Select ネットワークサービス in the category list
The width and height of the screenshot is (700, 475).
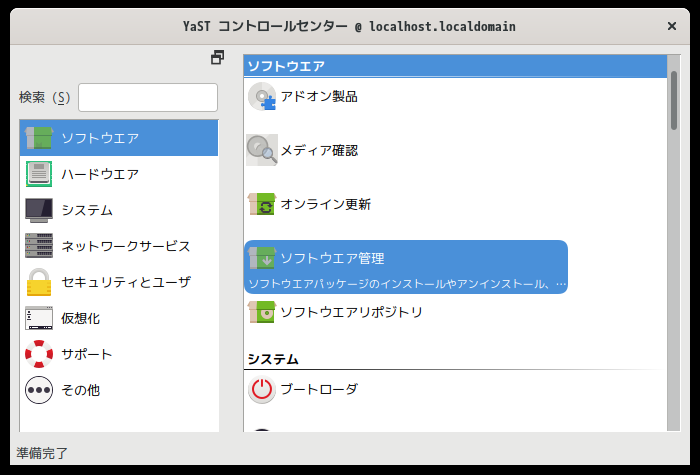119,246
